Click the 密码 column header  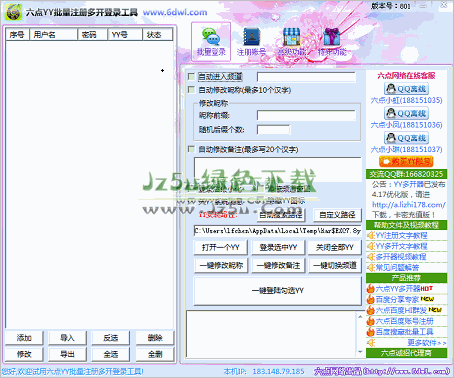pyautogui.click(x=92, y=35)
